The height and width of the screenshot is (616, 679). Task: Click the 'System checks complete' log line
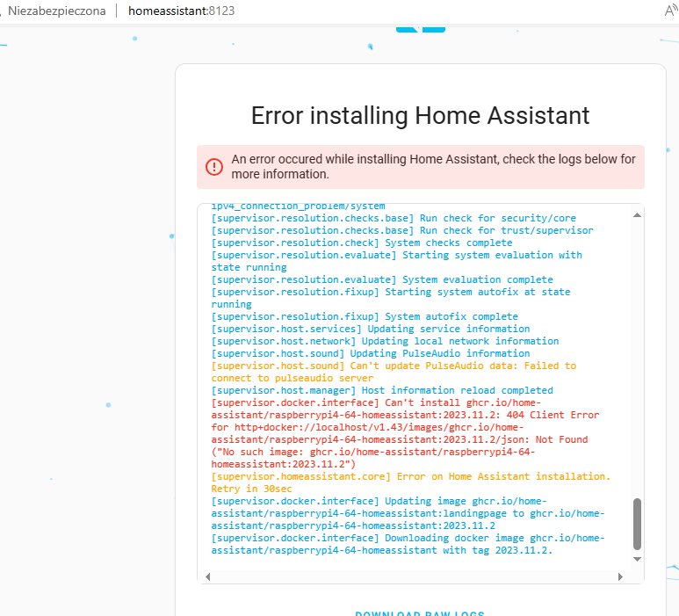362,243
